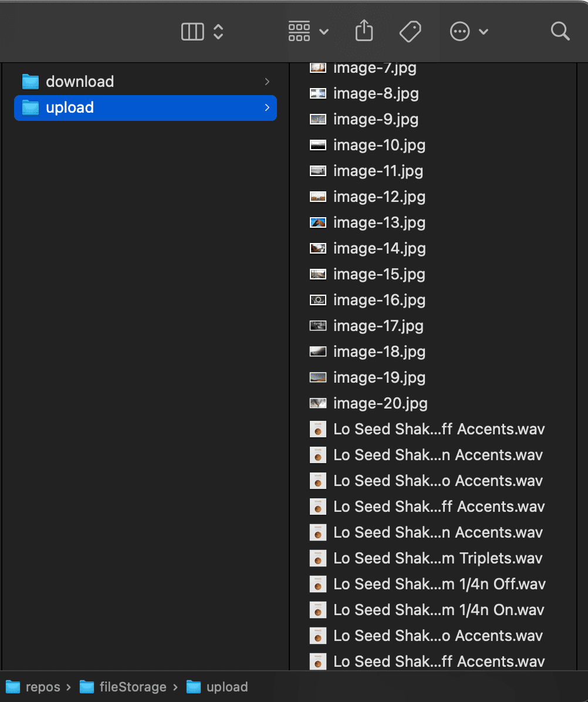This screenshot has height=702, width=588.
Task: Select Lo Seed Shak…m Triplets.wav
Action: pyautogui.click(x=438, y=558)
